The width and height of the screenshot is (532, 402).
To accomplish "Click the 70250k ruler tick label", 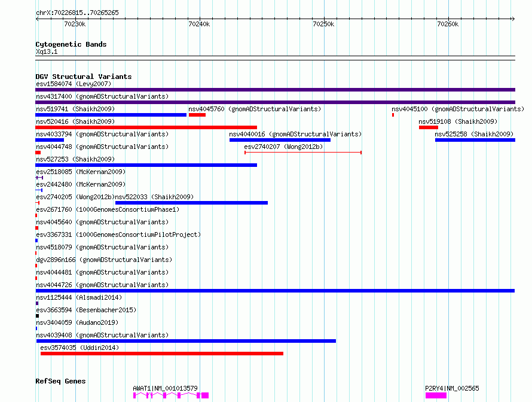I will (x=323, y=24).
